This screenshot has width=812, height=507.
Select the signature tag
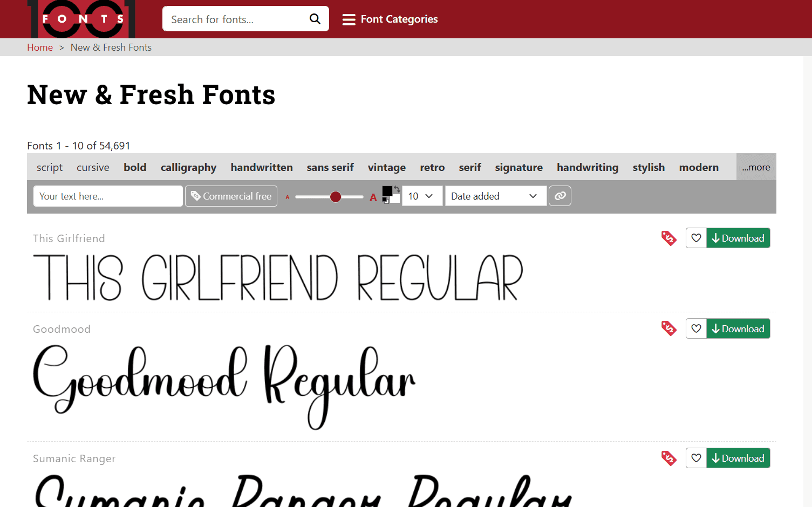519,167
